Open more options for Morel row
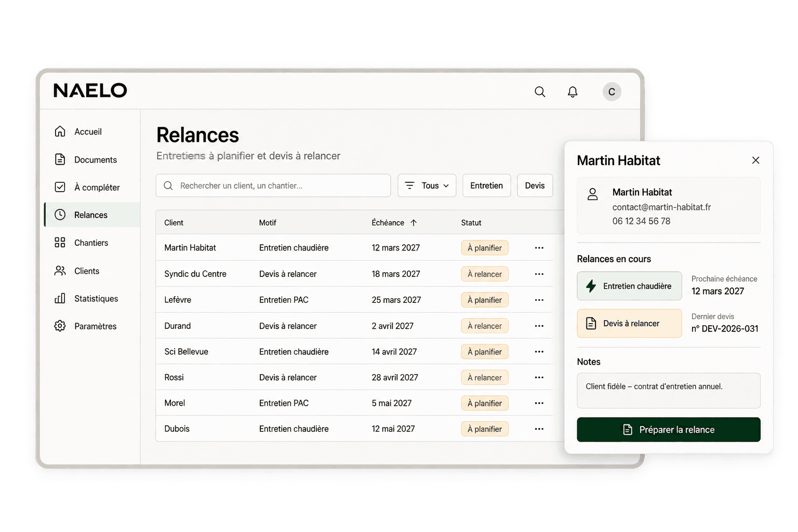798x532 pixels. pyautogui.click(x=539, y=403)
